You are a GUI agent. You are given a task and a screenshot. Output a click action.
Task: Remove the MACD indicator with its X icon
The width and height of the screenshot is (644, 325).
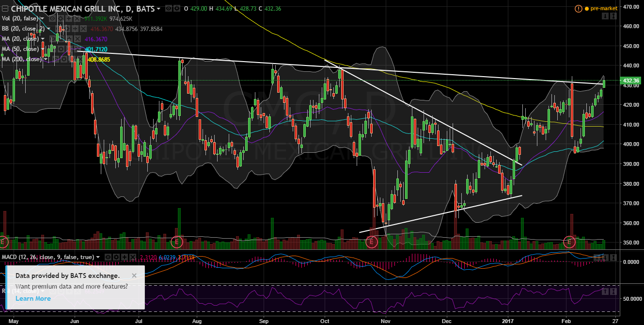(x=133, y=257)
